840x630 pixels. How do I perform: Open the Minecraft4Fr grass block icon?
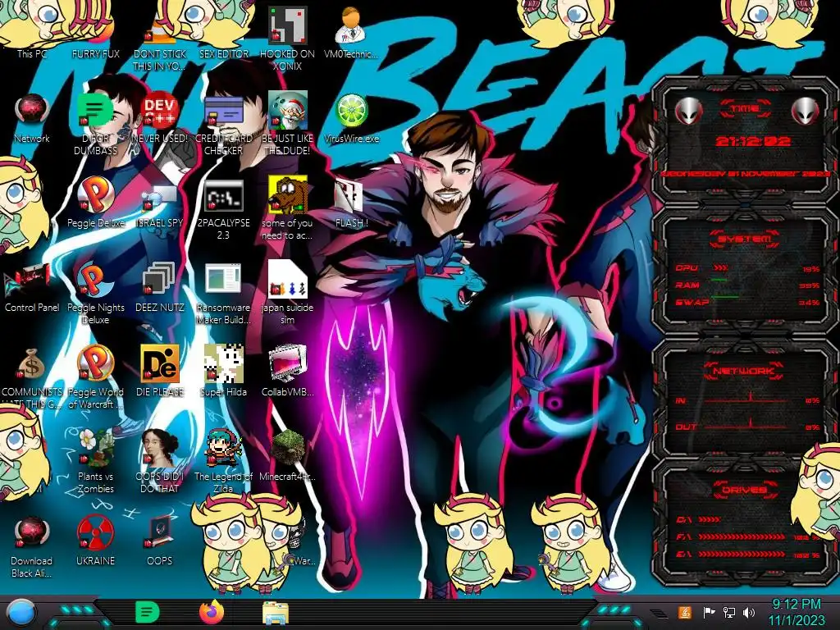(287, 455)
